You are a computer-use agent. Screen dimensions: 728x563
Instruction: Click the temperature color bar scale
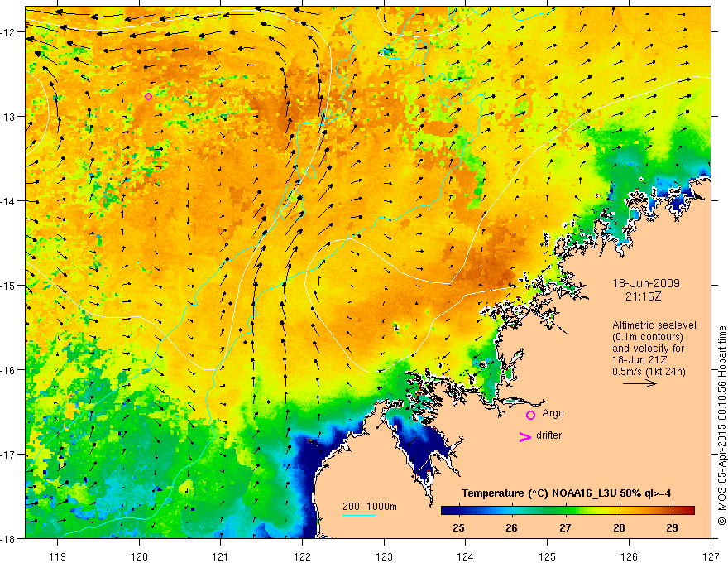(568, 510)
